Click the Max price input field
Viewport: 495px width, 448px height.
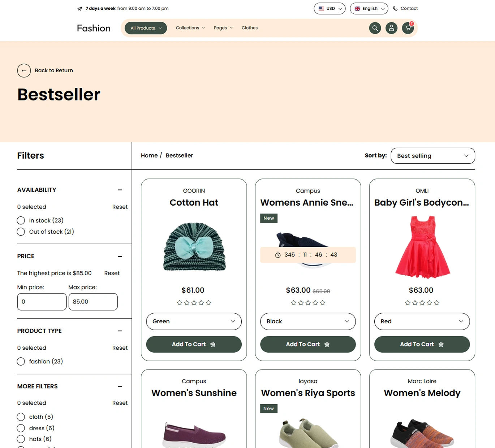(93, 302)
